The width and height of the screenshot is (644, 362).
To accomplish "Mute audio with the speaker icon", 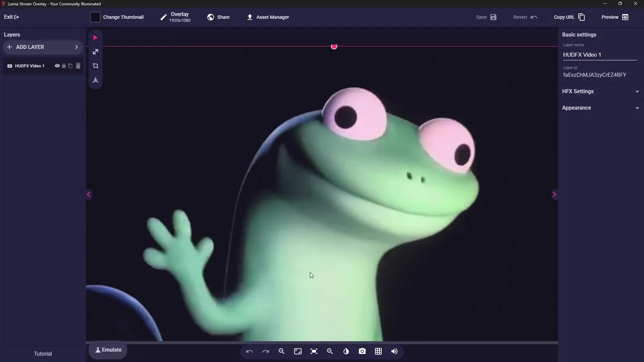I will coord(394,351).
